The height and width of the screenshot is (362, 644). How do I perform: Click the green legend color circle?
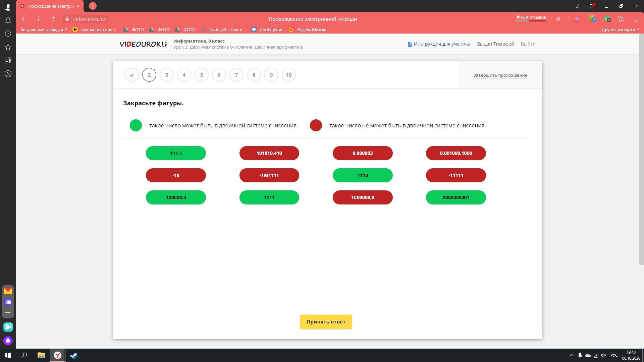point(136,125)
